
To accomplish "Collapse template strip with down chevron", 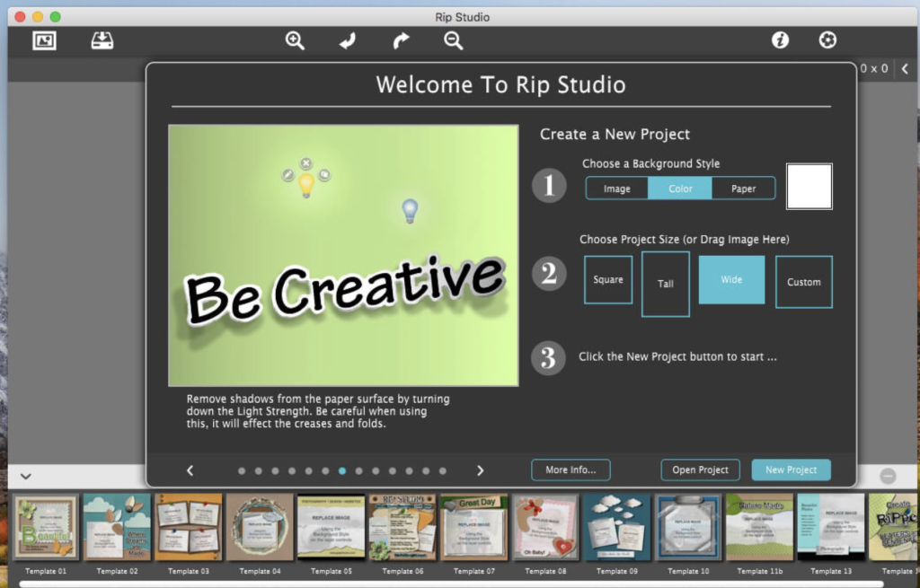I will click(x=26, y=476).
